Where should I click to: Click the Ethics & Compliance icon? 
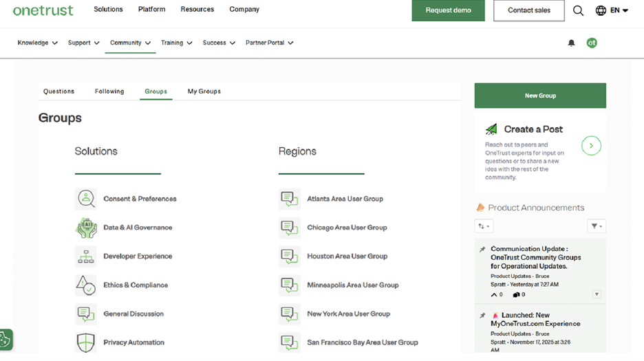(x=86, y=285)
